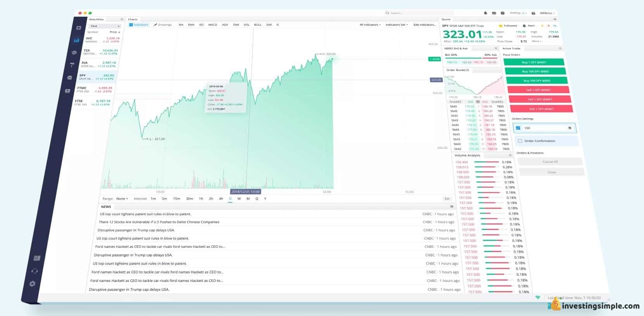Select the FTMC row in the watchlist
This screenshot has width=644, height=316.
click(x=94, y=90)
